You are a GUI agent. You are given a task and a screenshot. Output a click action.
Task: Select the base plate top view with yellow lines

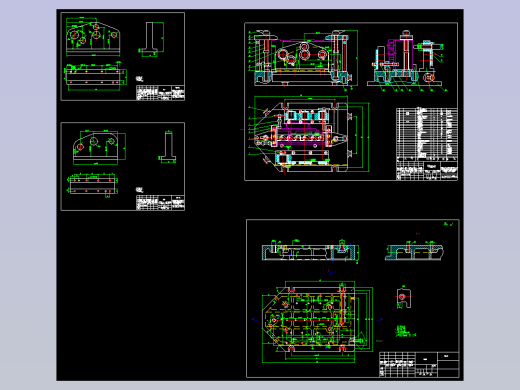coord(317,322)
